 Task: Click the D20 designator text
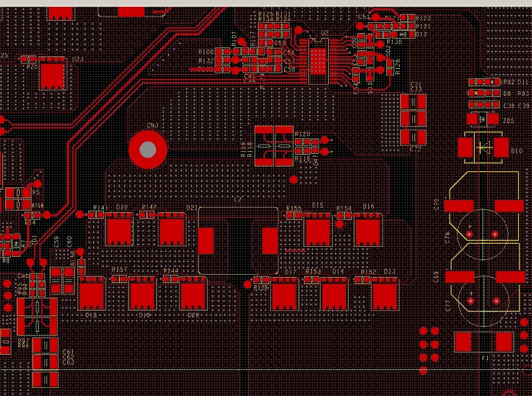point(194,315)
